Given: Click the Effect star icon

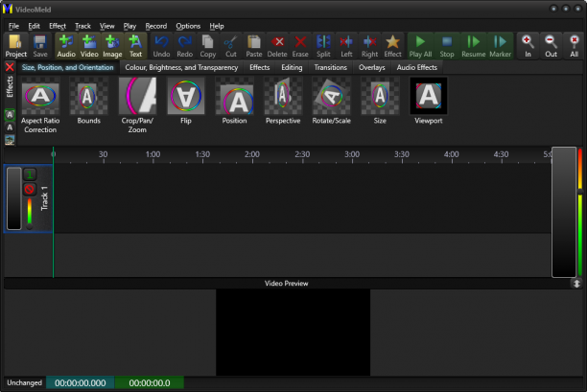Looking at the screenshot, I should (392, 46).
